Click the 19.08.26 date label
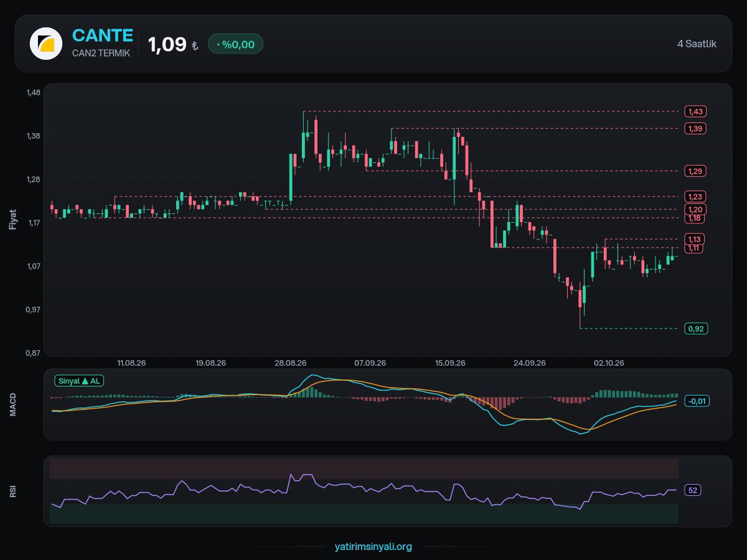 coord(211,363)
